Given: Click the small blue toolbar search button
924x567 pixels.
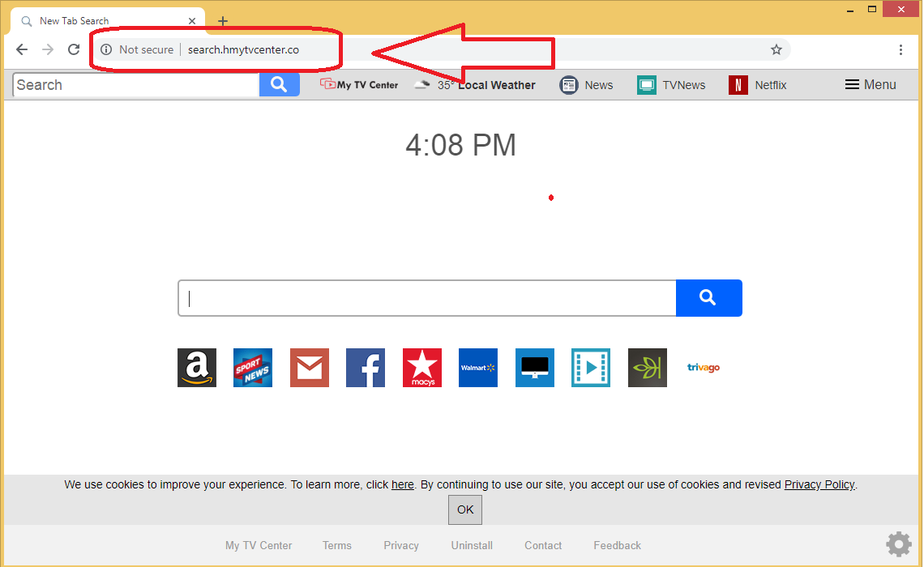Looking at the screenshot, I should (x=280, y=85).
